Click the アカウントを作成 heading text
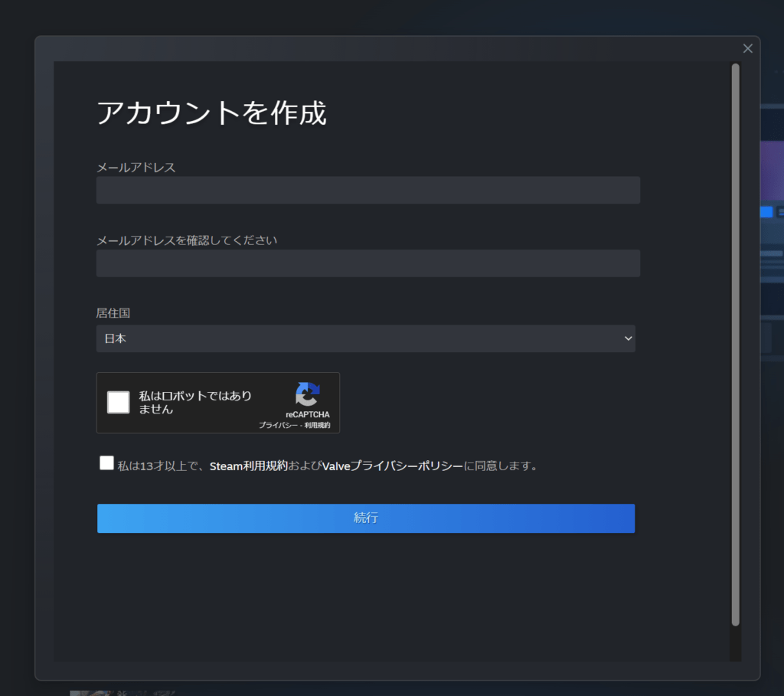 click(x=211, y=113)
